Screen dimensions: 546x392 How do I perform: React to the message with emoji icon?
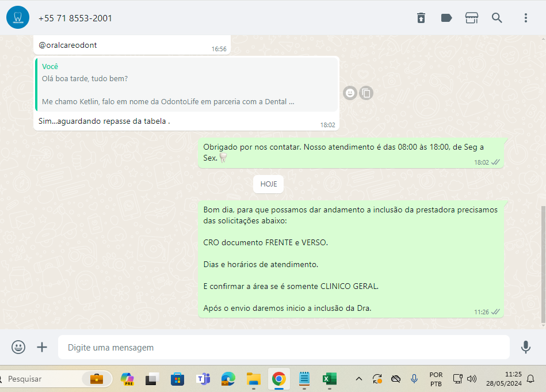click(350, 93)
